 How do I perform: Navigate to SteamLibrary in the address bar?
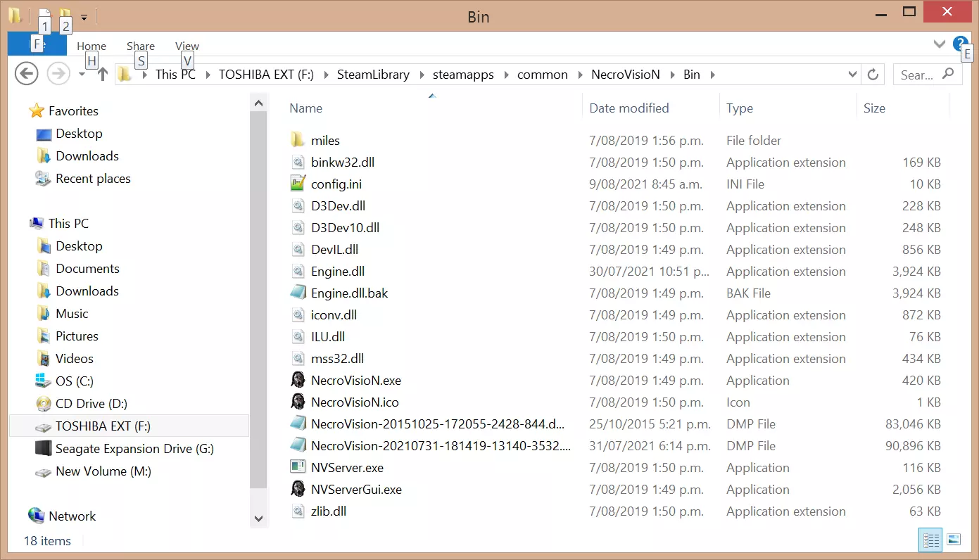(373, 75)
